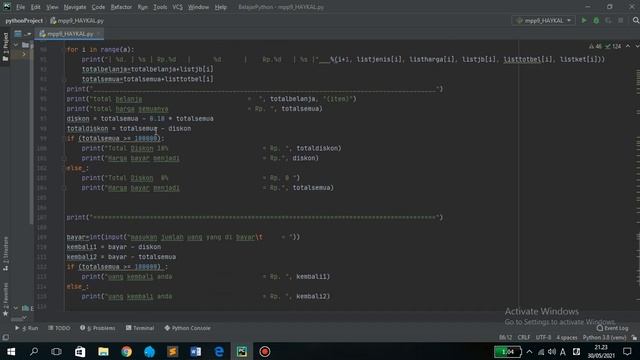
Task: Open Microsoft Word from the taskbar
Action: tap(196, 351)
